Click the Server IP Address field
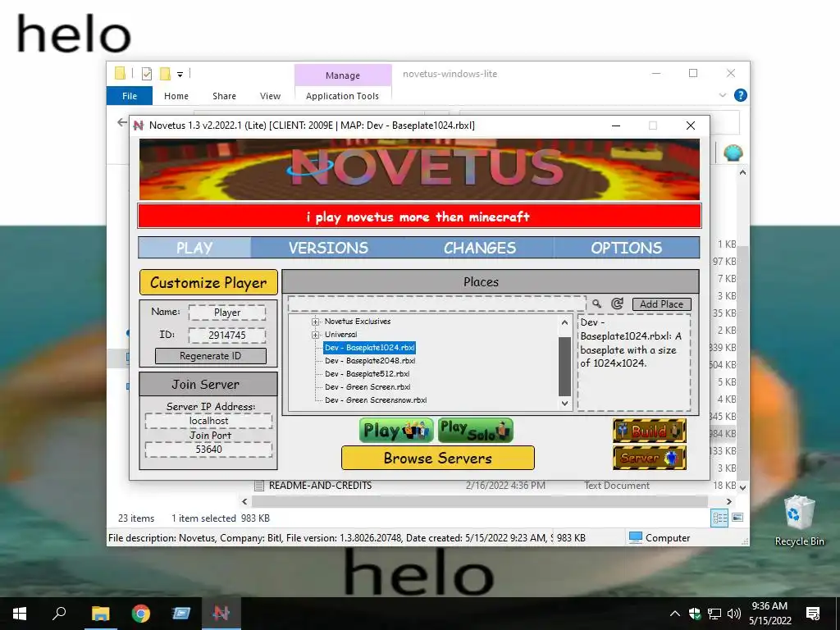 pos(208,421)
